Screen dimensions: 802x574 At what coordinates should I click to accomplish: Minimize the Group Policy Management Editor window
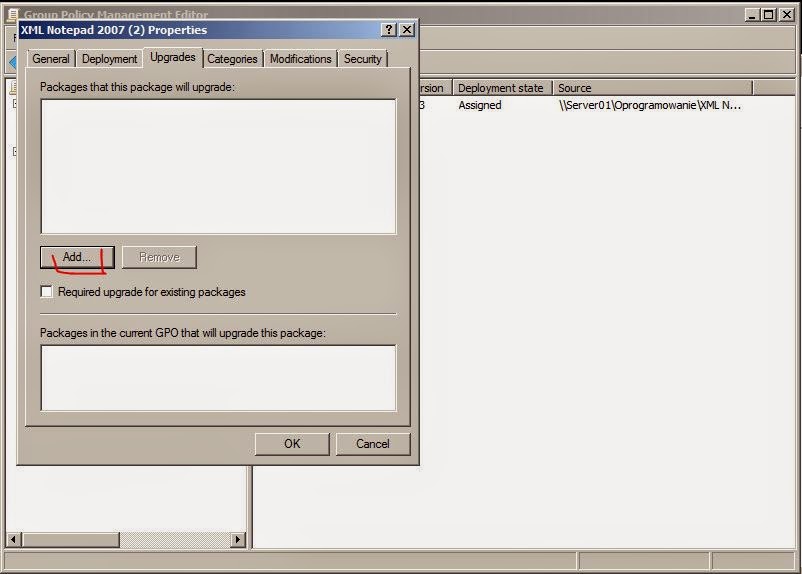[x=751, y=15]
